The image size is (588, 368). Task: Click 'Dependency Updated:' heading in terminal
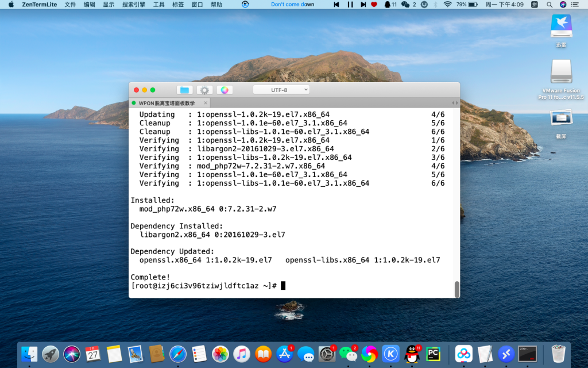pyautogui.click(x=172, y=251)
